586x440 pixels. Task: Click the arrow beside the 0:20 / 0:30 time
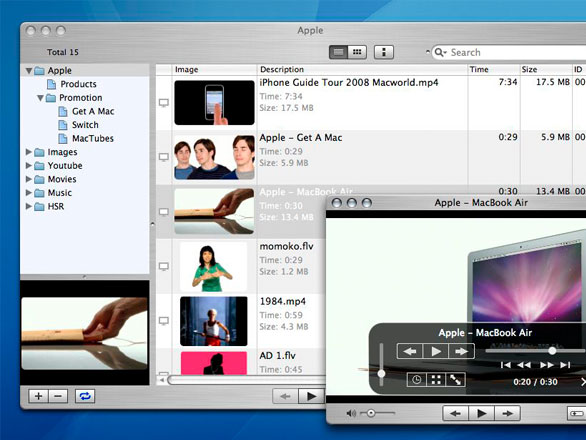point(583,382)
